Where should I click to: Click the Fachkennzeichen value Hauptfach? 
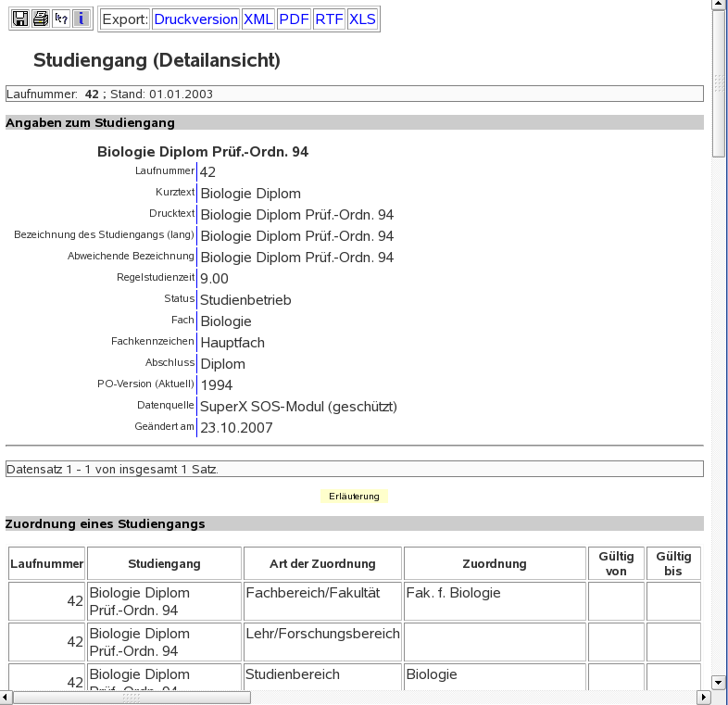point(232,343)
